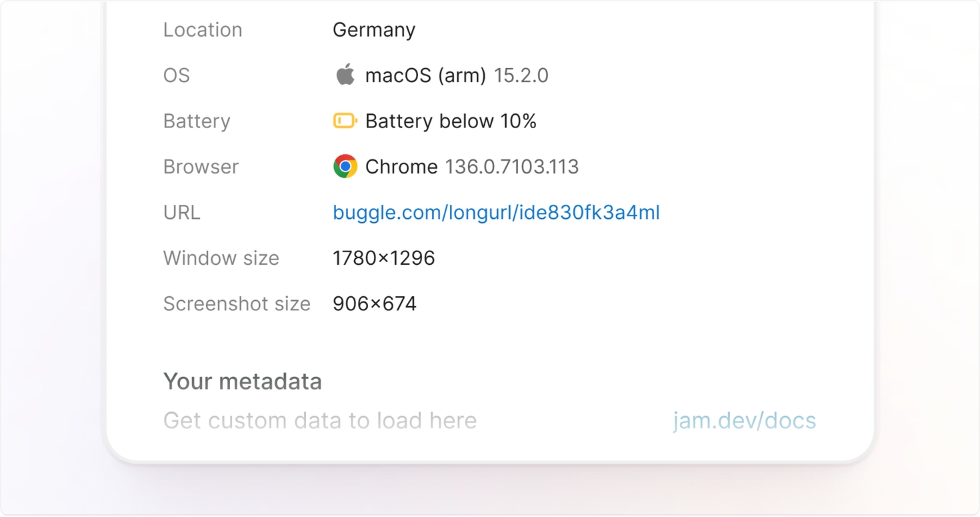Click the 'Your metadata' heading
980x517 pixels.
[x=242, y=382]
